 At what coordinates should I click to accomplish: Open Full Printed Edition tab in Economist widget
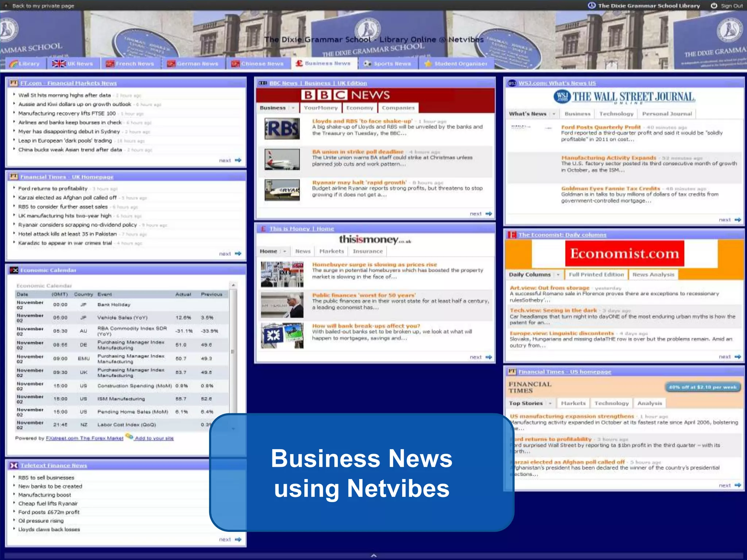tap(596, 275)
